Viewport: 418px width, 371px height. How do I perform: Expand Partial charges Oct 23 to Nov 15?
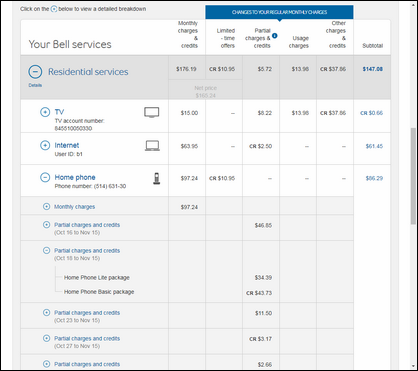pos(47,313)
